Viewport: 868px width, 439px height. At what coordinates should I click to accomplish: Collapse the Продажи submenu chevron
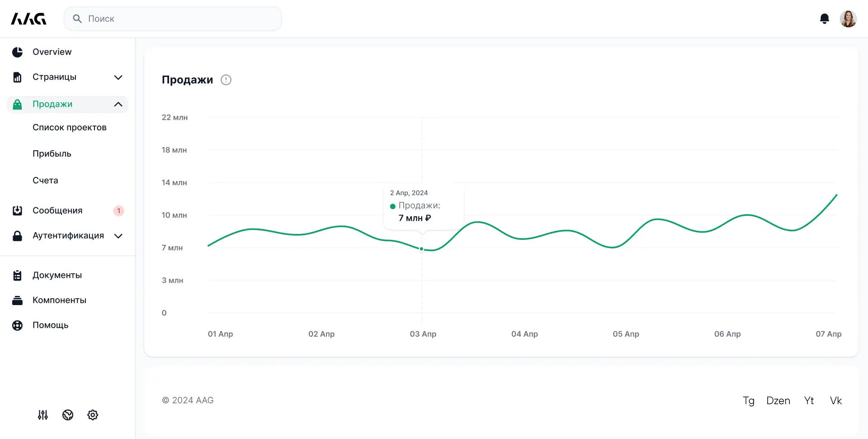click(118, 105)
